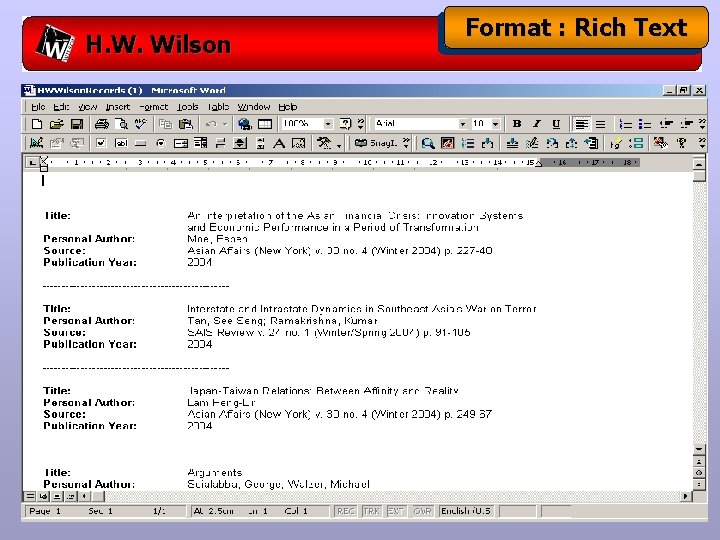Image resolution: width=720 pixels, height=540 pixels.
Task: Click the Decrease Indent icon
Action: point(666,124)
